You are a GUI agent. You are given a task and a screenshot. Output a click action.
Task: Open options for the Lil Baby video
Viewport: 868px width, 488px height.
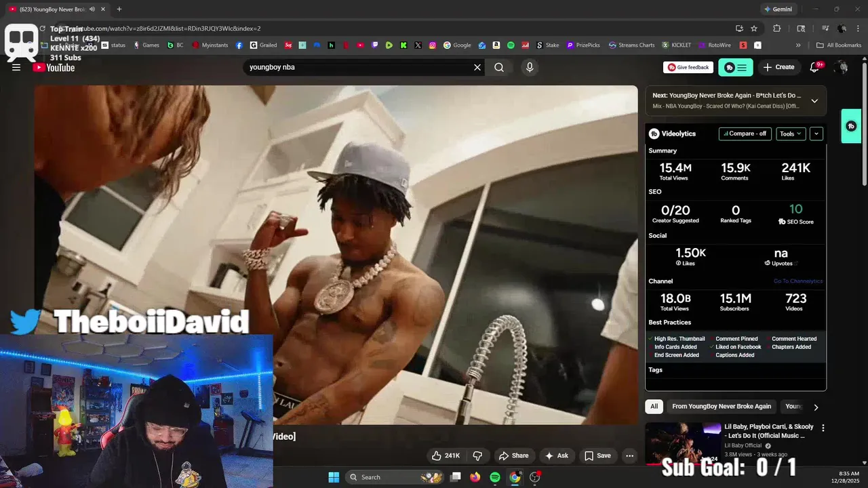(x=823, y=428)
